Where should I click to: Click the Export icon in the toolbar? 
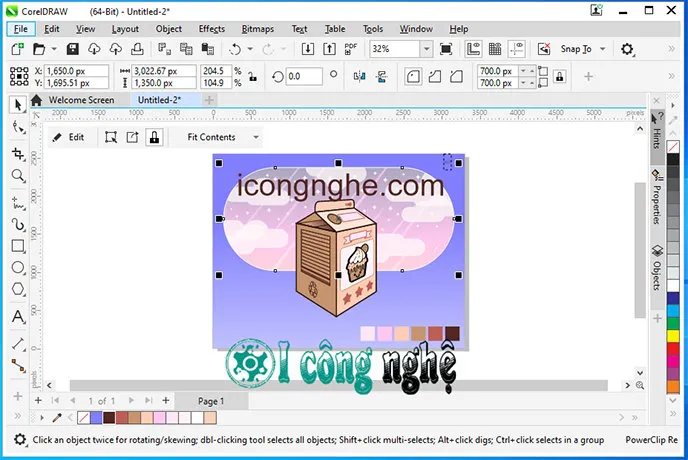point(329,49)
